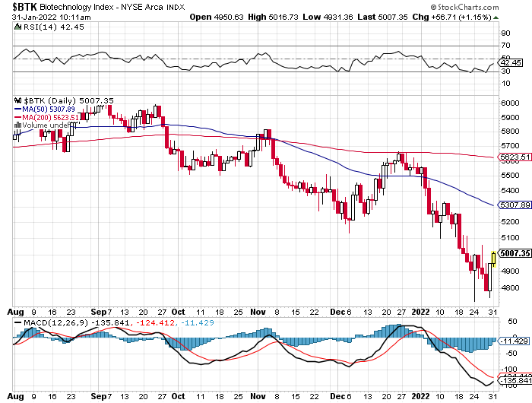Click the red MA(200) legend line marker

pos(18,117)
